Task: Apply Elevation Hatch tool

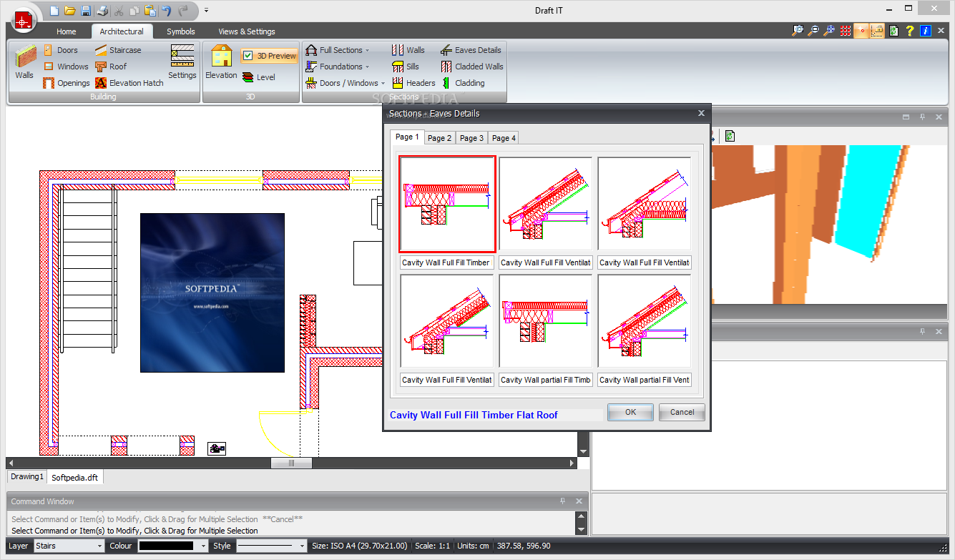Action: (x=129, y=83)
